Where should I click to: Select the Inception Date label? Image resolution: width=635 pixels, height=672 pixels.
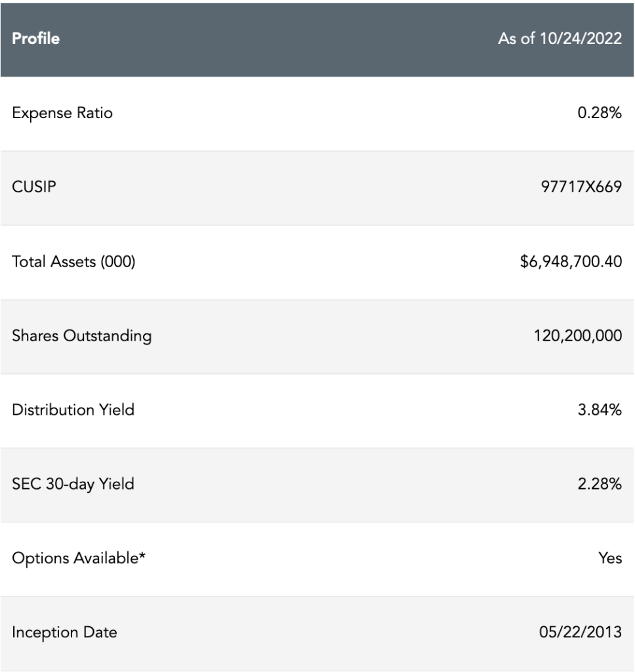point(64,633)
